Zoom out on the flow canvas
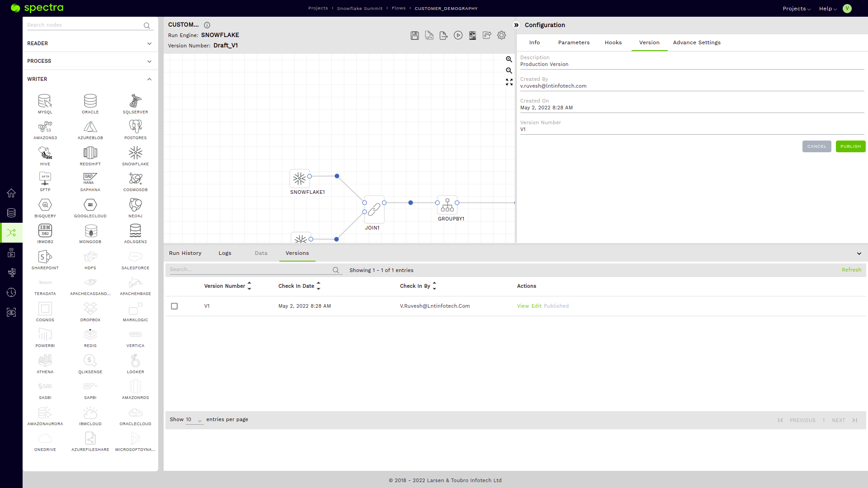This screenshot has width=868, height=488. click(x=509, y=70)
